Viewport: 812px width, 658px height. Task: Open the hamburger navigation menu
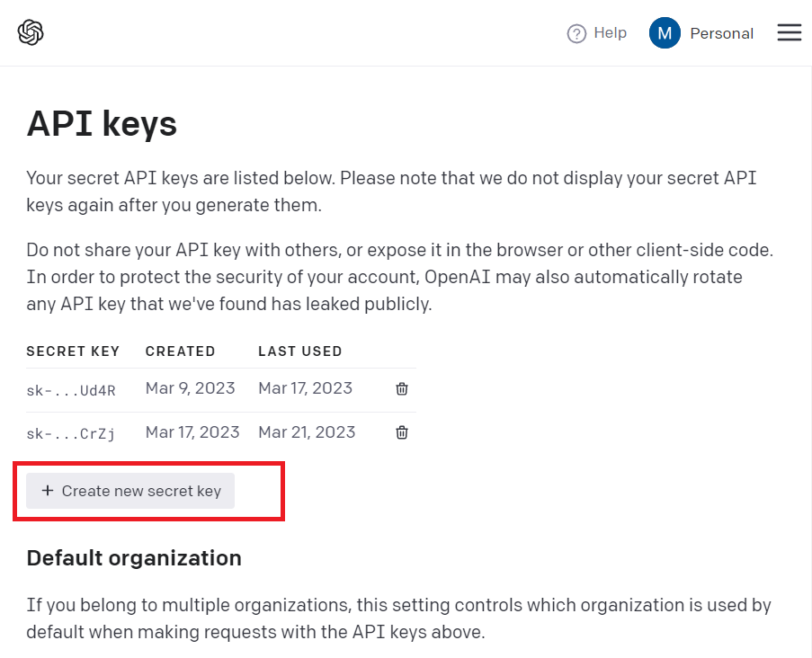coord(789,33)
